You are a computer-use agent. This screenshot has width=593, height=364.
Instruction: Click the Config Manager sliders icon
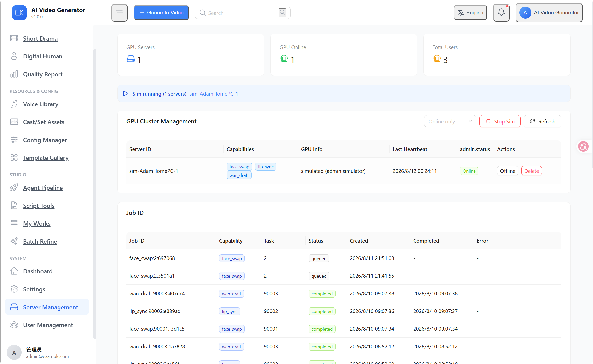click(x=14, y=140)
